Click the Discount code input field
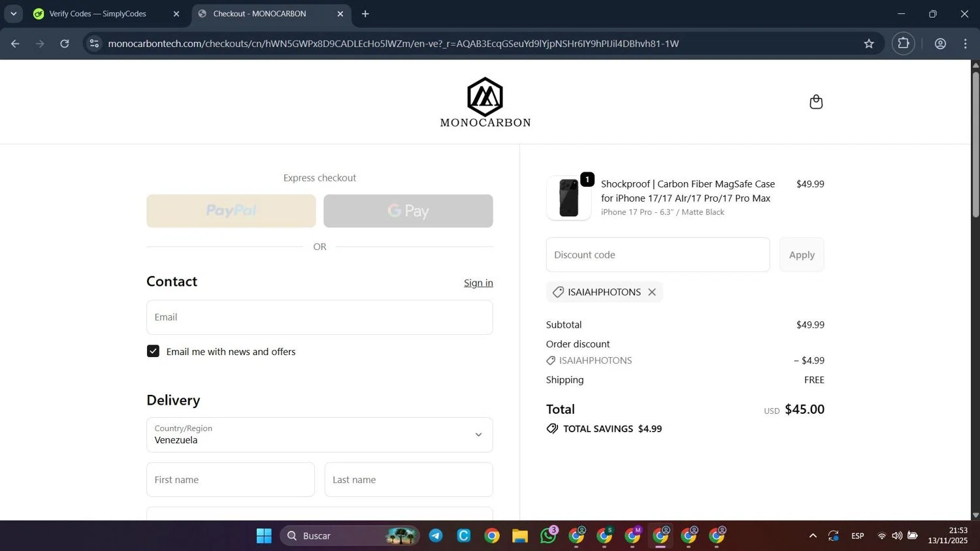The image size is (980, 551). (x=658, y=255)
